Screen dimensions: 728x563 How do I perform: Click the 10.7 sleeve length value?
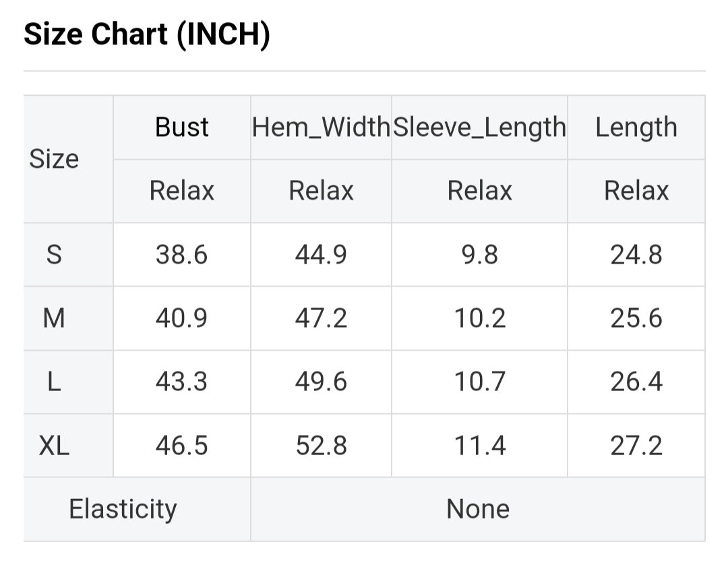point(479,382)
